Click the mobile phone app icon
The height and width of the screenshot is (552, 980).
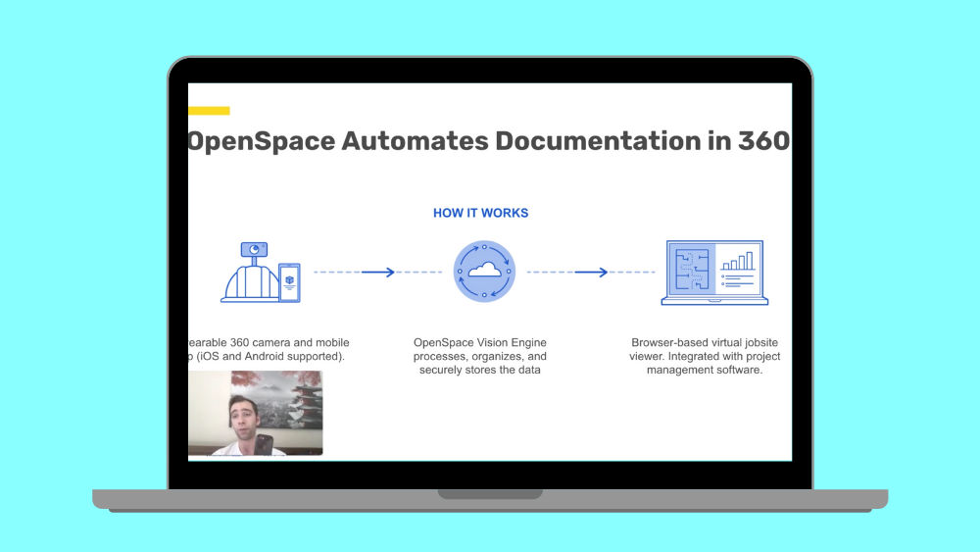(x=289, y=282)
